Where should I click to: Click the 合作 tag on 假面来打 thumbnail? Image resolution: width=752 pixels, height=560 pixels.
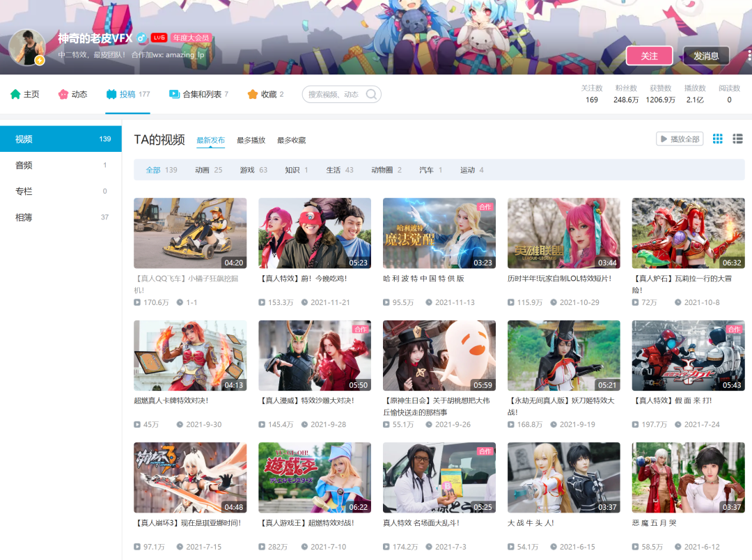point(735,329)
